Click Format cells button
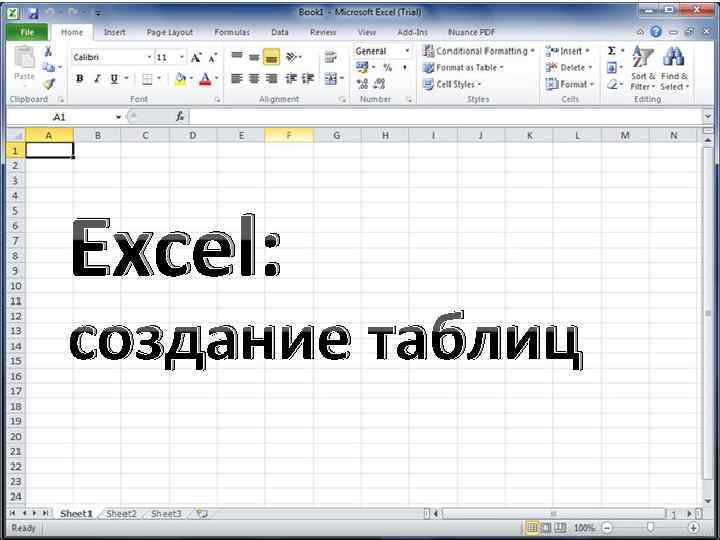The image size is (720, 540). (570, 84)
